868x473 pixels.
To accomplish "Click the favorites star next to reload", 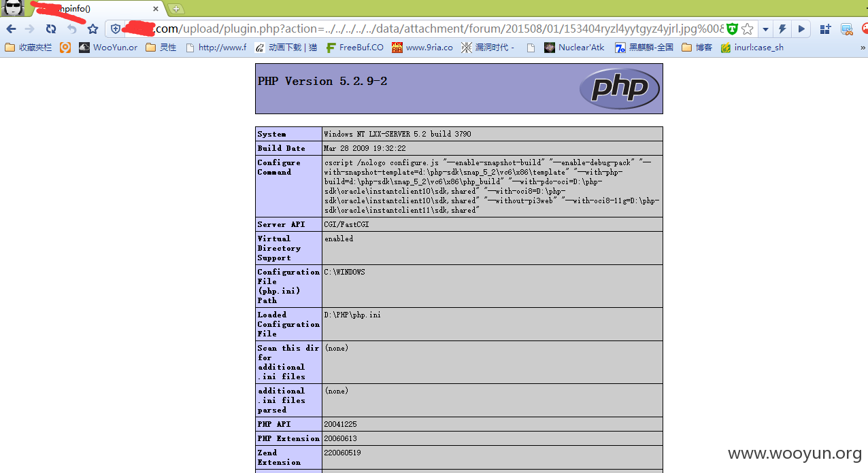I will pyautogui.click(x=93, y=29).
